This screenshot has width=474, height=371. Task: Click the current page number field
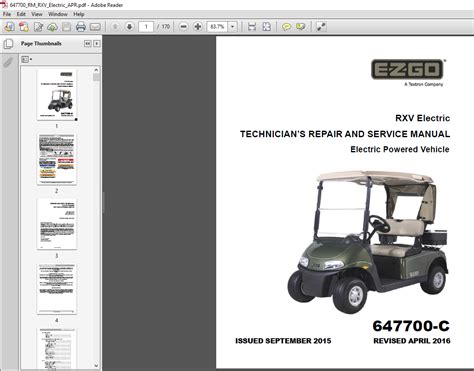click(146, 27)
